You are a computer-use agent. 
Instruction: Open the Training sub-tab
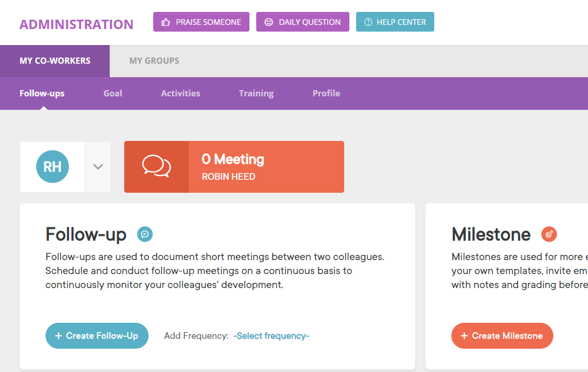[x=256, y=93]
